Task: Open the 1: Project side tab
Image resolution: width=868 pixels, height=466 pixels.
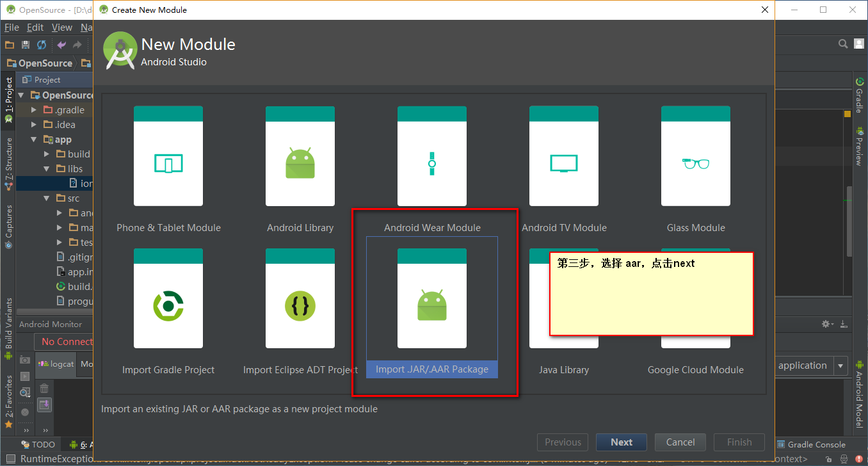Action: tap(8, 100)
